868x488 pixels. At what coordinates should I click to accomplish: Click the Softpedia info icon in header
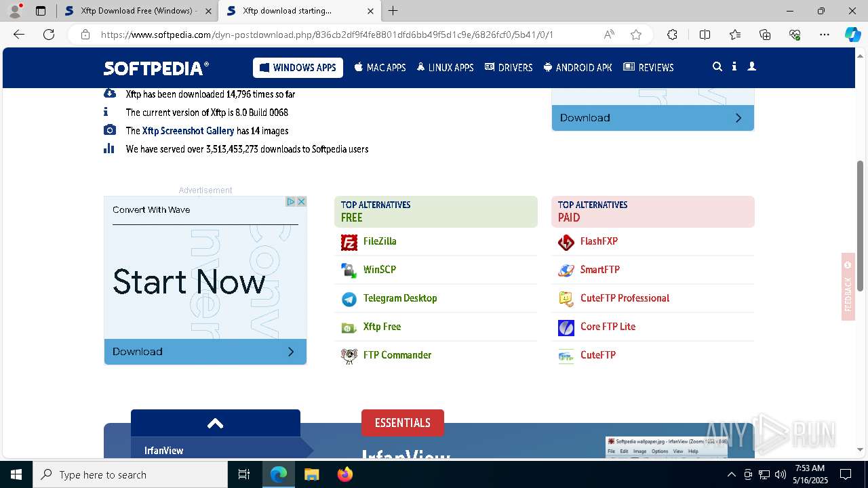click(734, 67)
